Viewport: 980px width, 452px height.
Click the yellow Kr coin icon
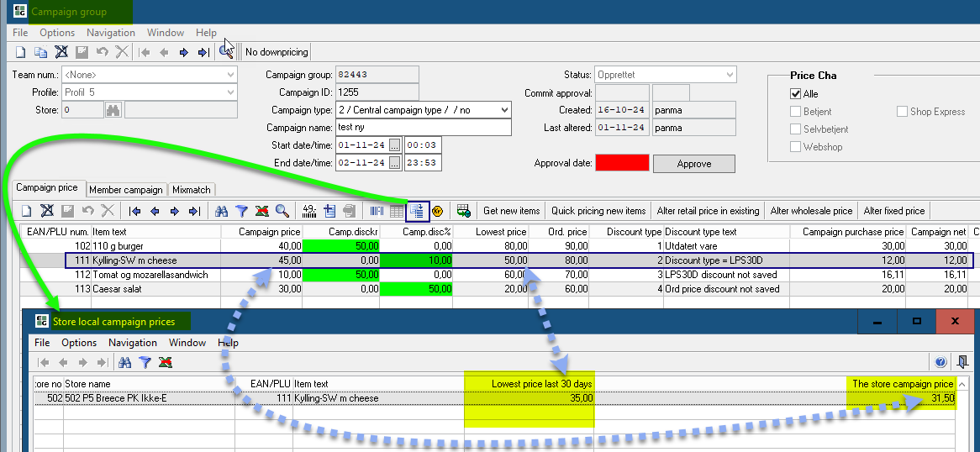[x=437, y=211]
